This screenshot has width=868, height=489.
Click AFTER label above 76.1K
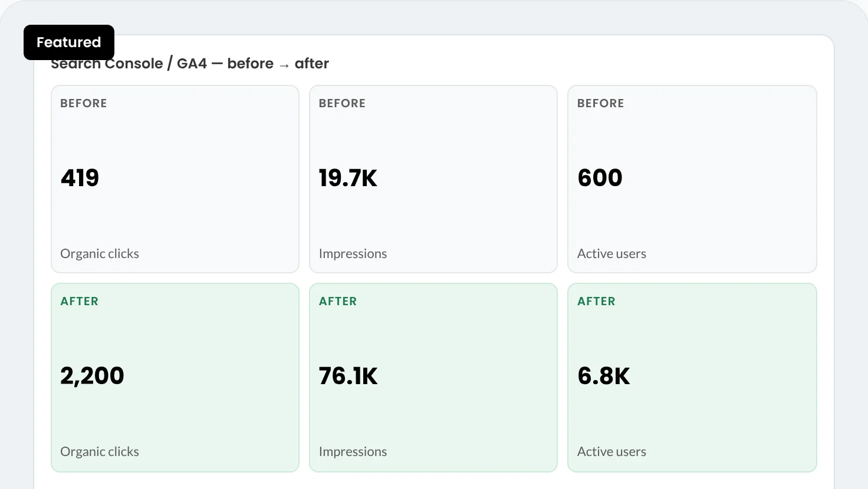[338, 301]
